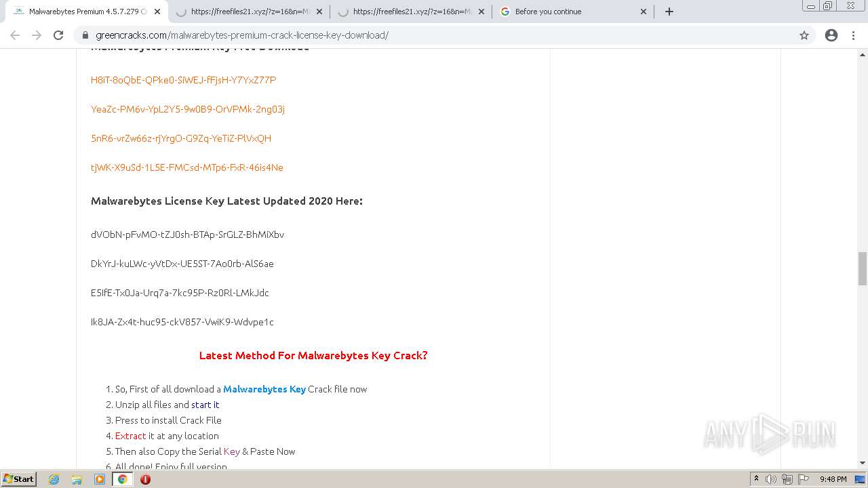The image size is (868, 488).
Task: Open a new tab with the plus button
Action: (669, 12)
